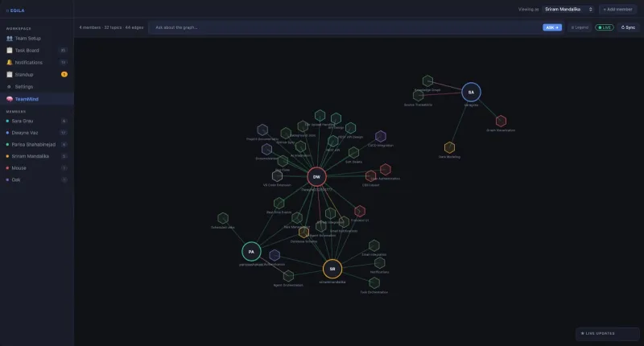Select the SR member node in the graph
The height and width of the screenshot is (346, 644).
(x=332, y=269)
